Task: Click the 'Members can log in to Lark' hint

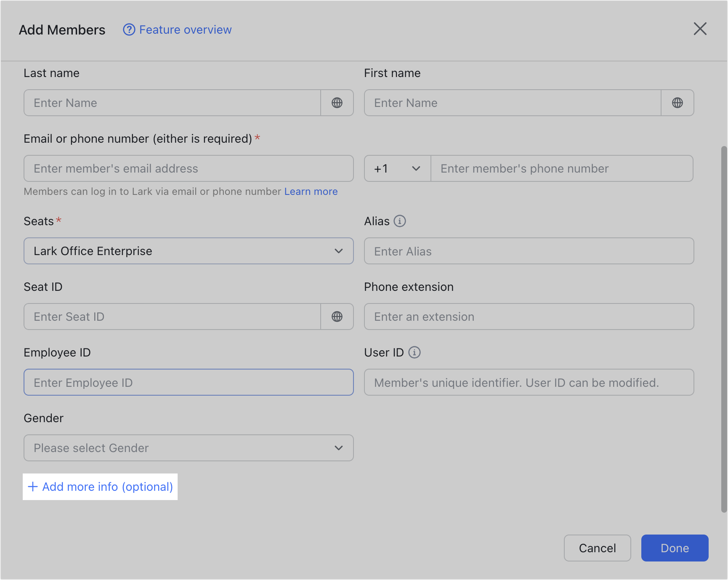Action: click(x=152, y=192)
